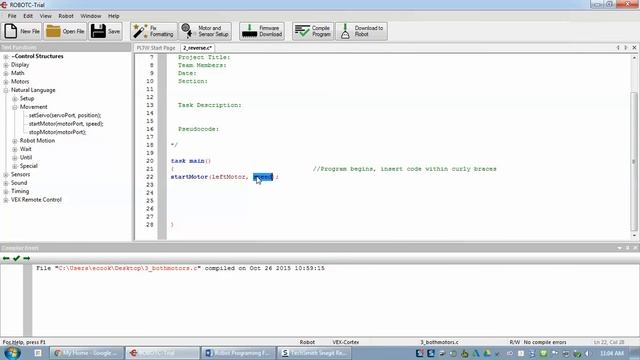Image resolution: width=640 pixels, height=360 pixels.
Task: Expand the Robot Motion subfolder
Action: (15, 141)
